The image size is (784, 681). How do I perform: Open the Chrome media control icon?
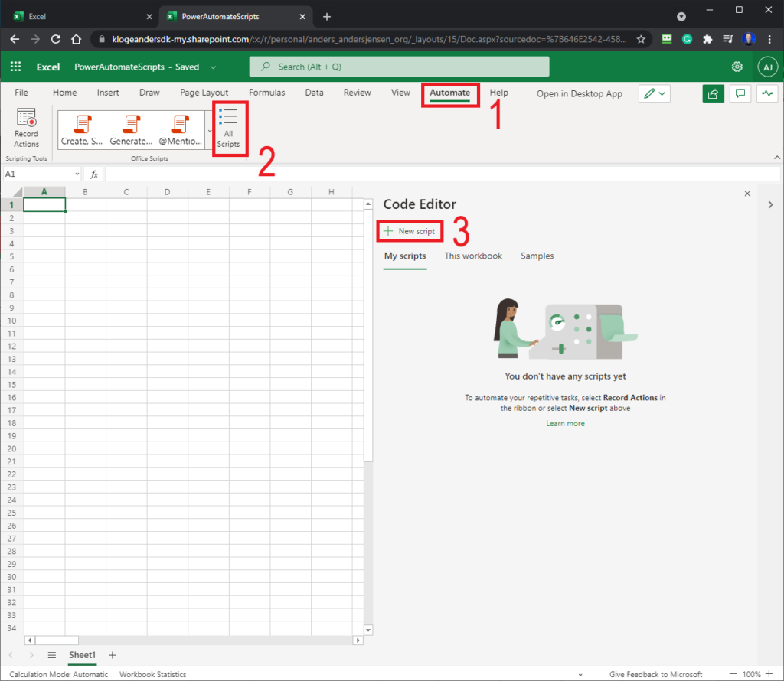point(727,39)
